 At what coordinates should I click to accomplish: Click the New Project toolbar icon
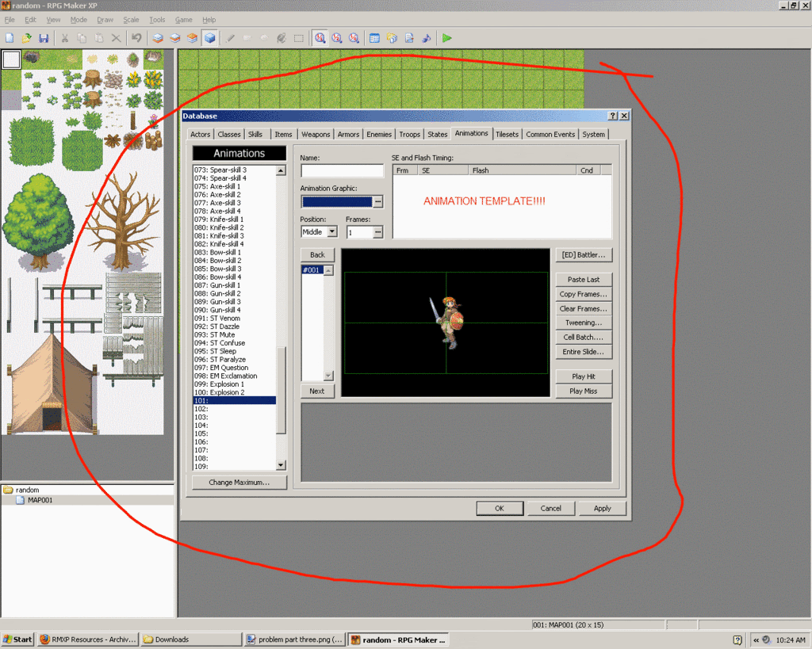pyautogui.click(x=10, y=37)
